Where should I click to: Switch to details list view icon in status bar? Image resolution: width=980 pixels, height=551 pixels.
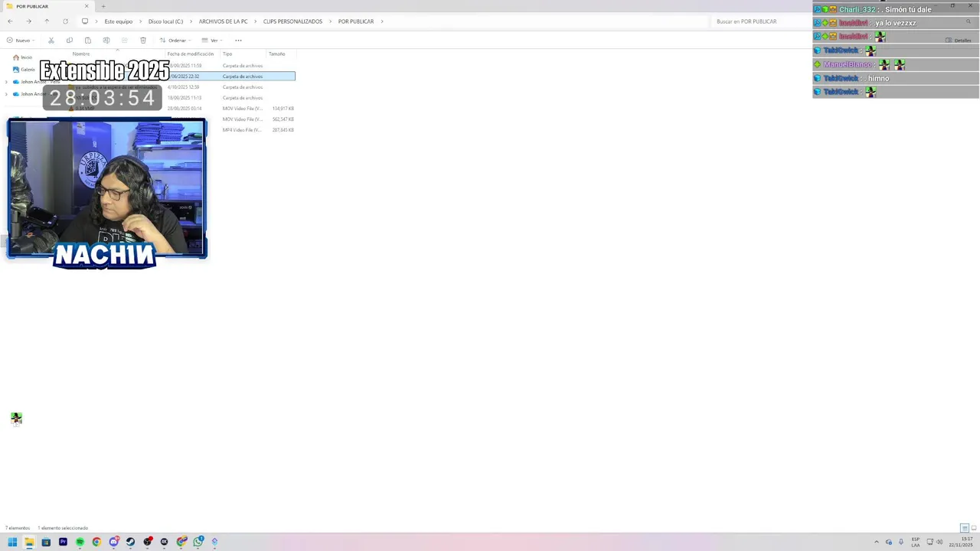click(965, 528)
